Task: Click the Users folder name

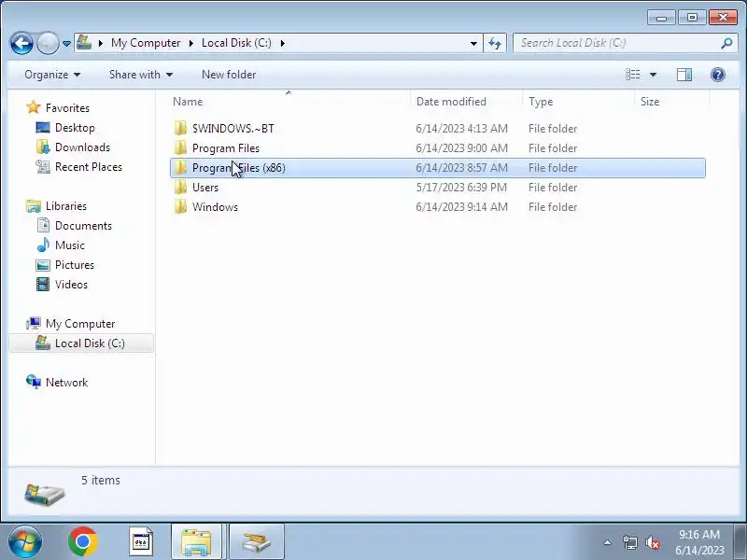Action: click(x=205, y=188)
